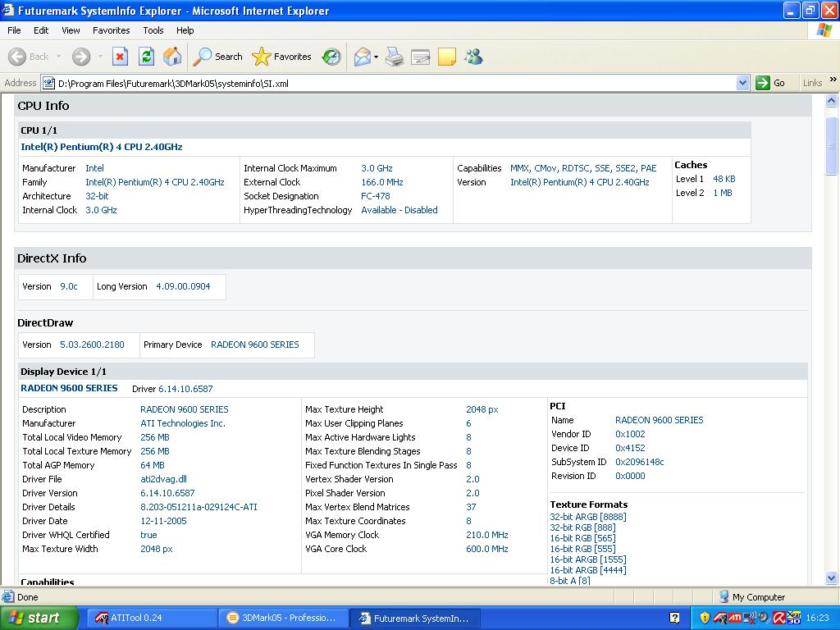Refresh the SystemInfo page
This screenshot has width=840, height=630.
pyautogui.click(x=146, y=57)
